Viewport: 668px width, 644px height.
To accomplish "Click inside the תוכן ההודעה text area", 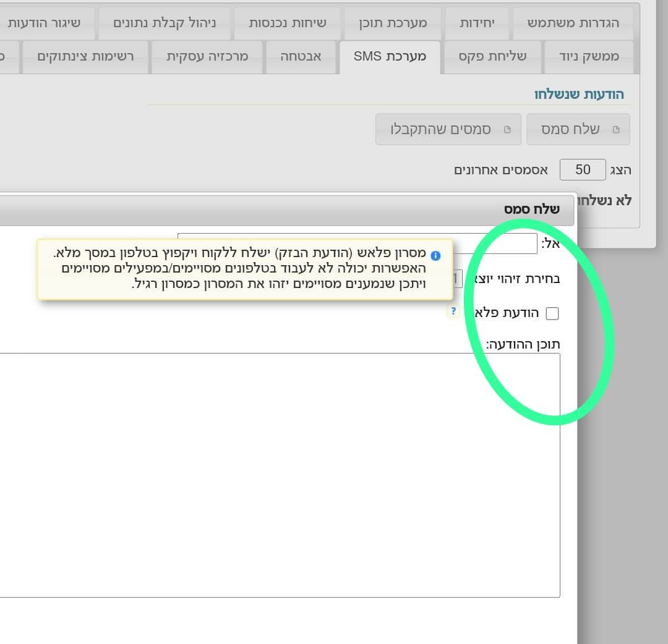I will point(278,475).
